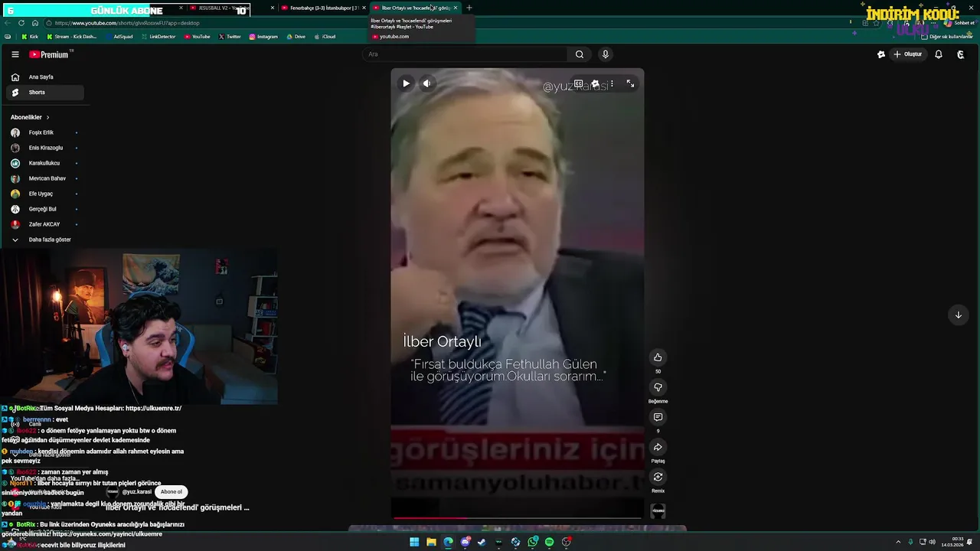Play the paused Shorts video
This screenshot has width=980, height=551.
[x=406, y=83]
